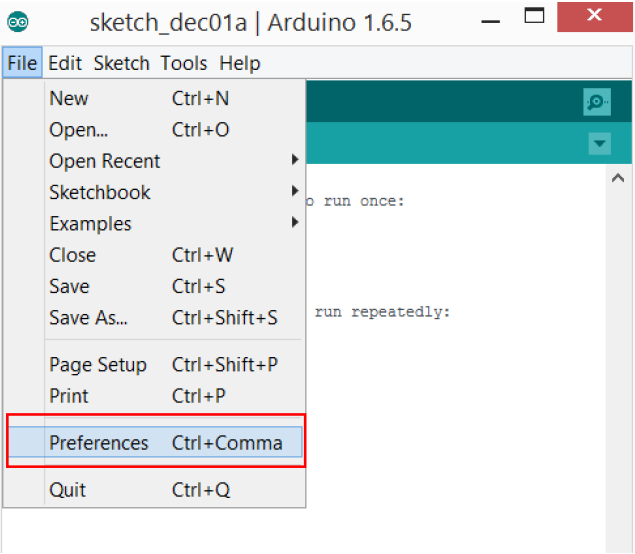Open the Tools menu

tap(183, 63)
